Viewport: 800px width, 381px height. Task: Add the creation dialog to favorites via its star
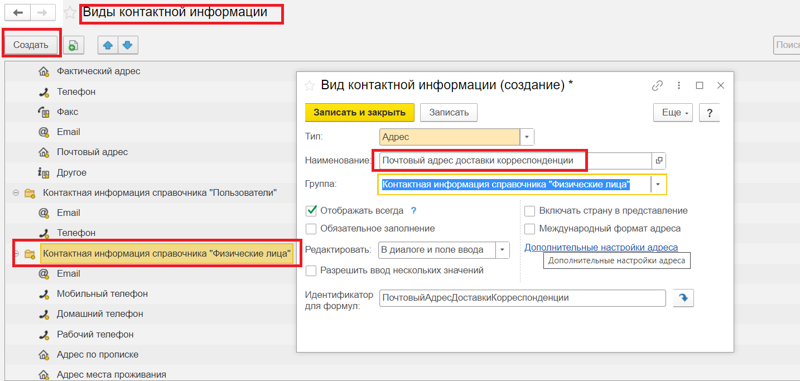click(309, 86)
